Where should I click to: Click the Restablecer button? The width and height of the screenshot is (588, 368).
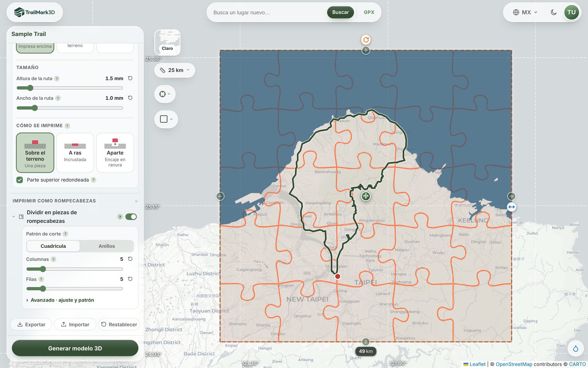pos(119,325)
